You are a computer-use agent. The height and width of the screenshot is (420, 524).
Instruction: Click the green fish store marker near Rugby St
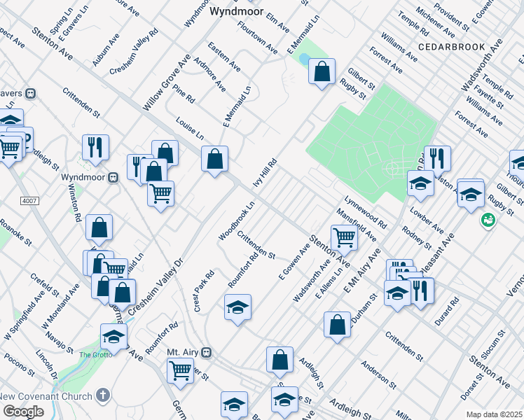click(488, 220)
